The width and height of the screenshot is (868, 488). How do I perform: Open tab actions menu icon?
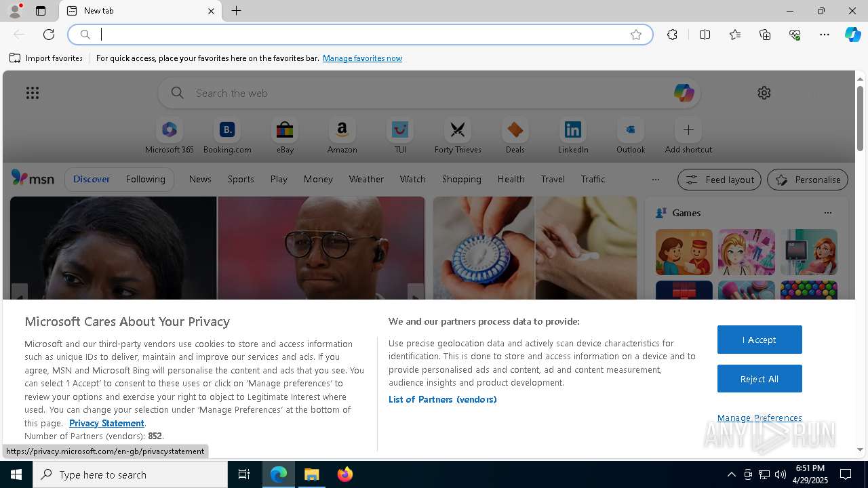click(x=41, y=11)
